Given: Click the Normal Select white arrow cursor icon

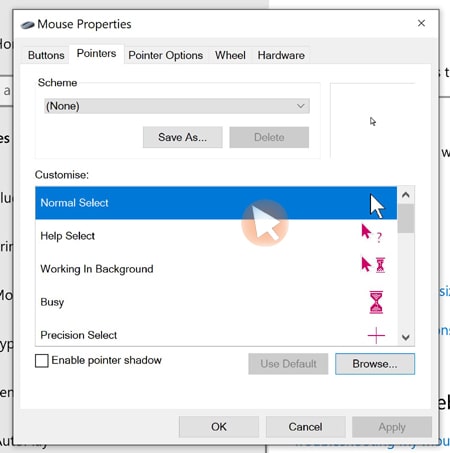Looking at the screenshot, I should pyautogui.click(x=377, y=206).
